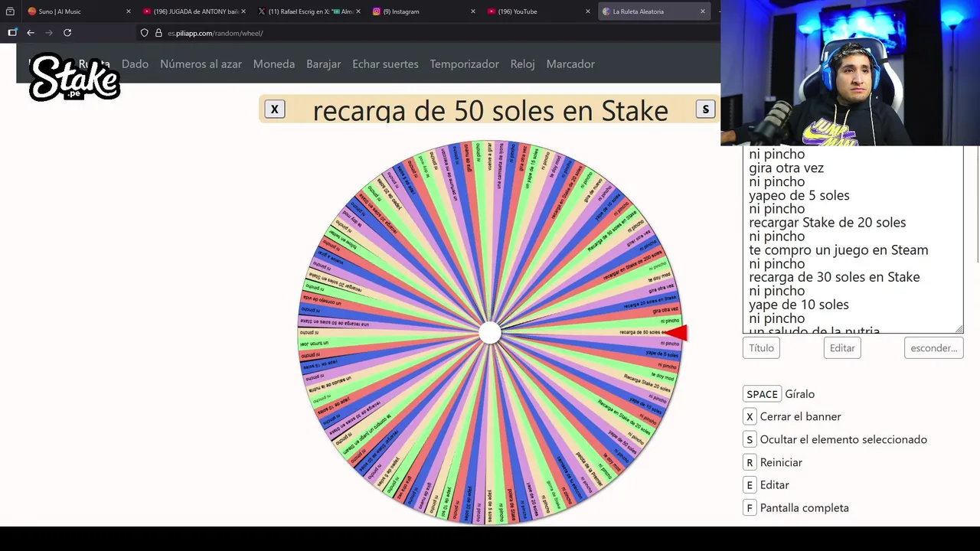Reload the page with the refresh icon

click(x=67, y=33)
